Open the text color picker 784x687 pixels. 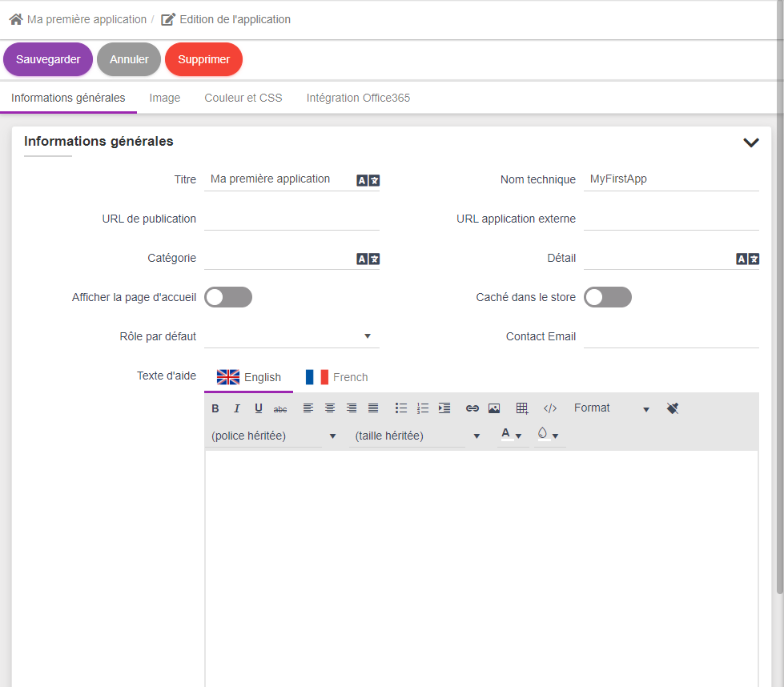click(511, 436)
